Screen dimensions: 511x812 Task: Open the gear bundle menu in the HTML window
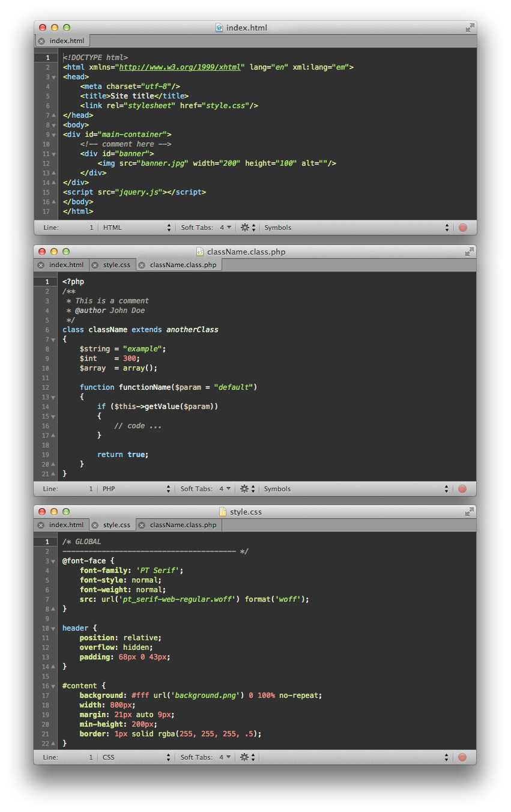click(x=248, y=228)
